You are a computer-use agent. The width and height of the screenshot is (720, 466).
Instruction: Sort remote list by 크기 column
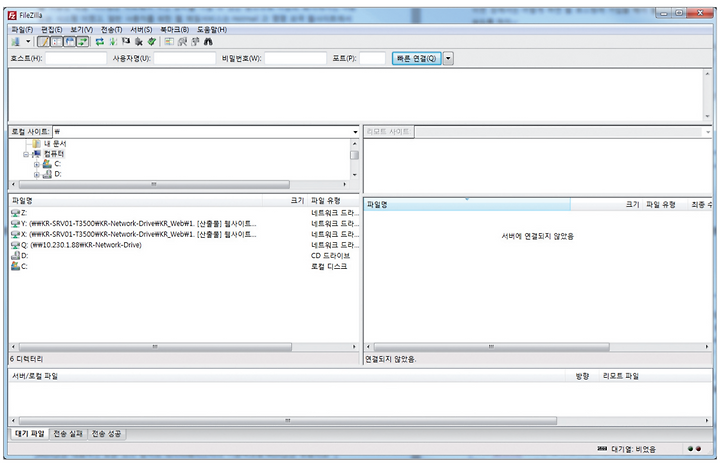[606, 204]
